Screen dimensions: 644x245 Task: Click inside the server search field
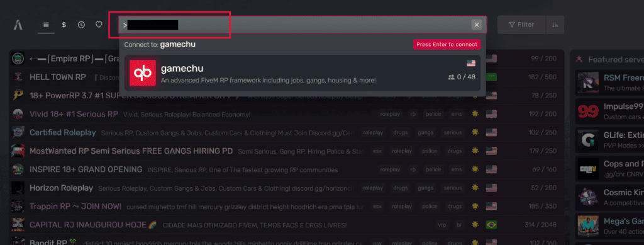[303, 25]
